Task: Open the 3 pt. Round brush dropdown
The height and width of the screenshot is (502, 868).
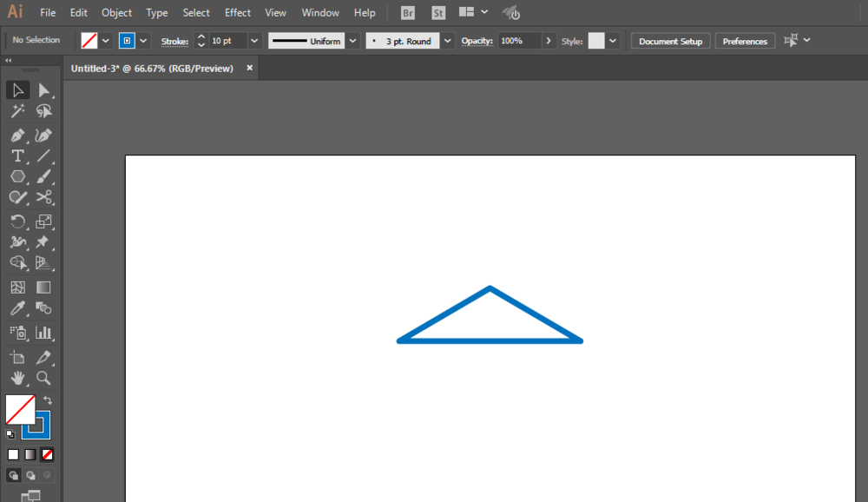Action: point(447,41)
